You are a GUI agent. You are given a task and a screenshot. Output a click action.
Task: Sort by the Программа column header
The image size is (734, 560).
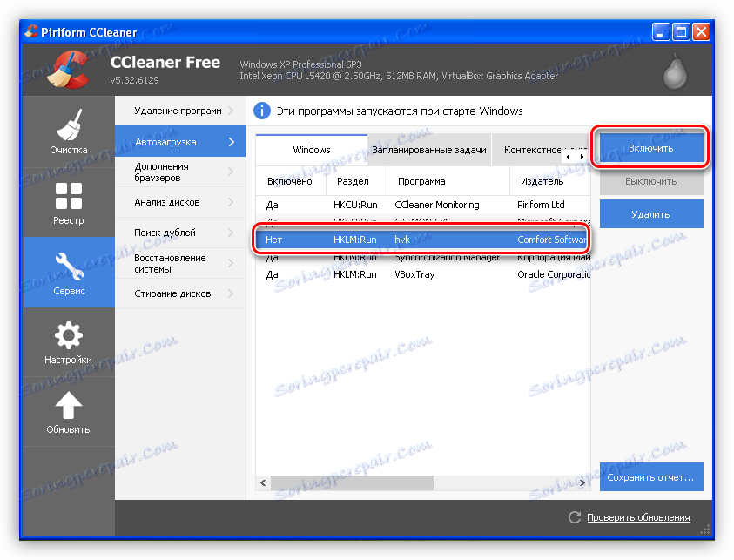coord(448,181)
